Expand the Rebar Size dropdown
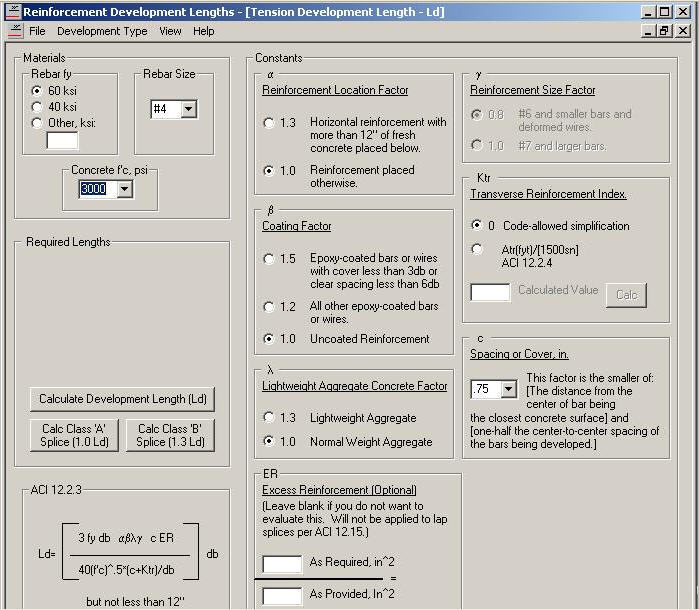The width and height of the screenshot is (699, 610). click(x=189, y=109)
